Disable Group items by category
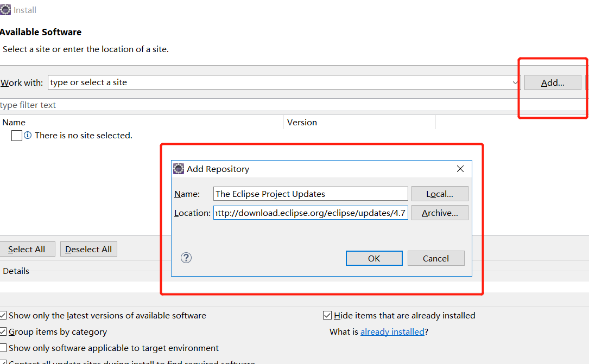Viewport: 589px width, 364px height. tap(3, 331)
